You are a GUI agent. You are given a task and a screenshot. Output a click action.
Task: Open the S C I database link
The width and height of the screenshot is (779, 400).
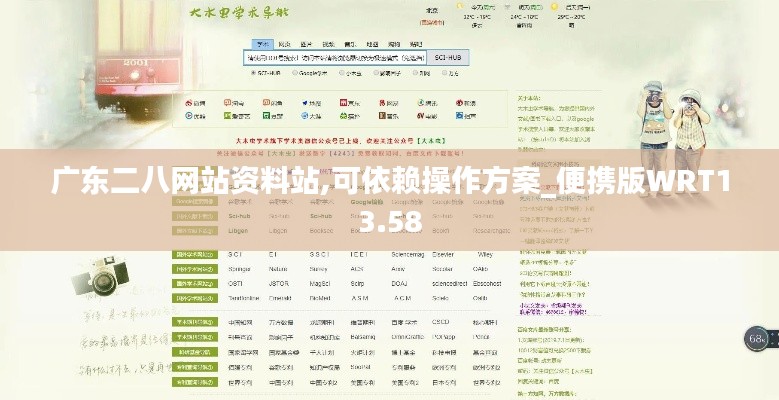pos(235,254)
